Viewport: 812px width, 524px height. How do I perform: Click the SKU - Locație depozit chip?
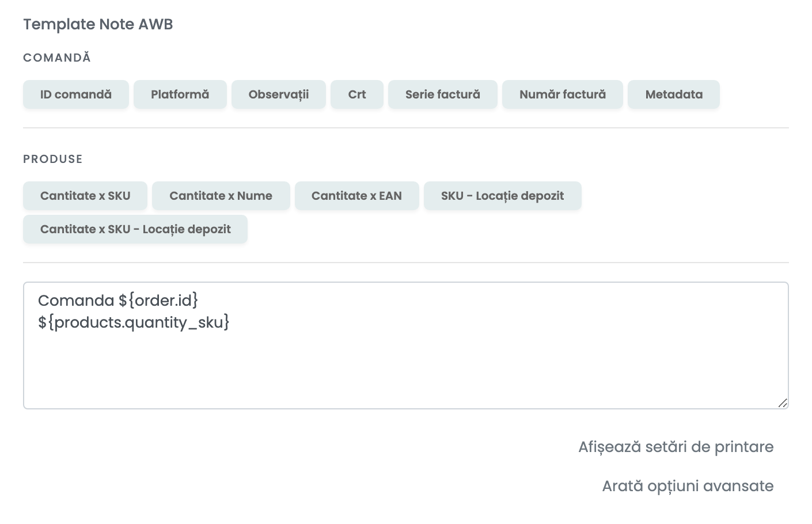pos(503,196)
